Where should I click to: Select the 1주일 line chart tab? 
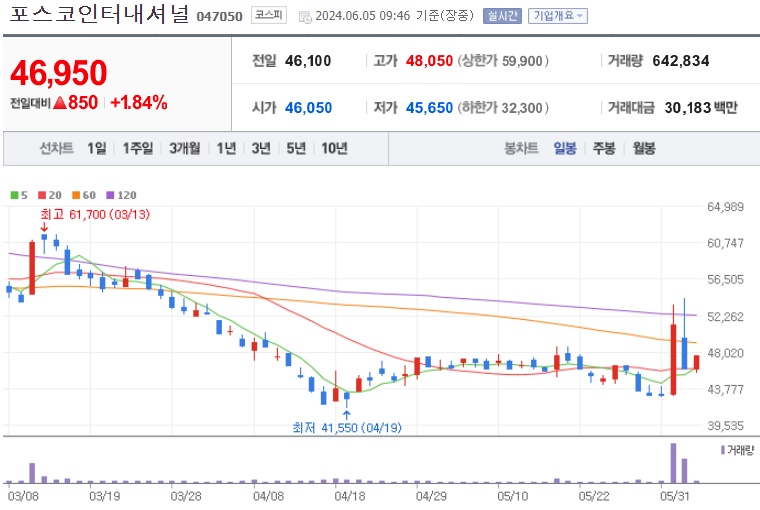[138, 148]
